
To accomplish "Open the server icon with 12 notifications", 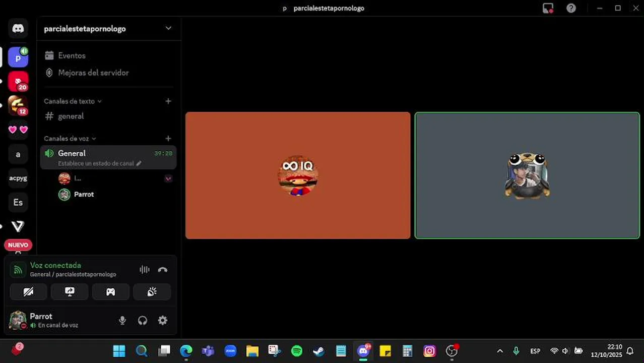I will [18, 105].
